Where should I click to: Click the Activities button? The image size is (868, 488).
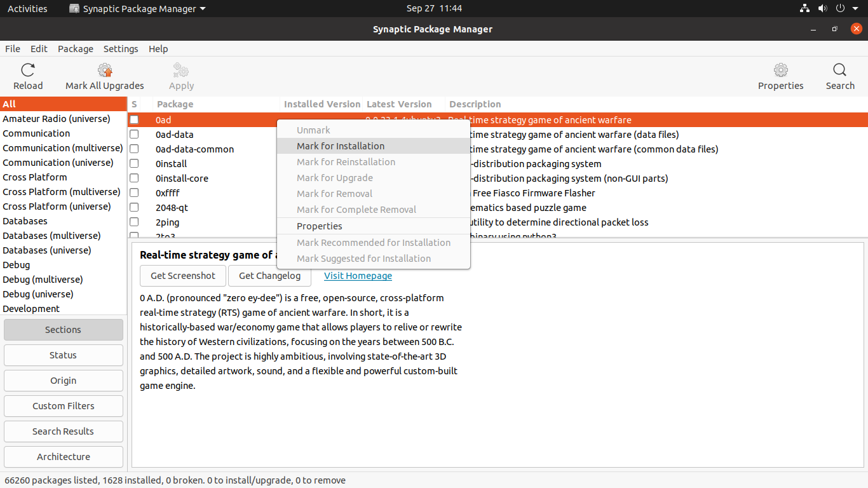27,9
